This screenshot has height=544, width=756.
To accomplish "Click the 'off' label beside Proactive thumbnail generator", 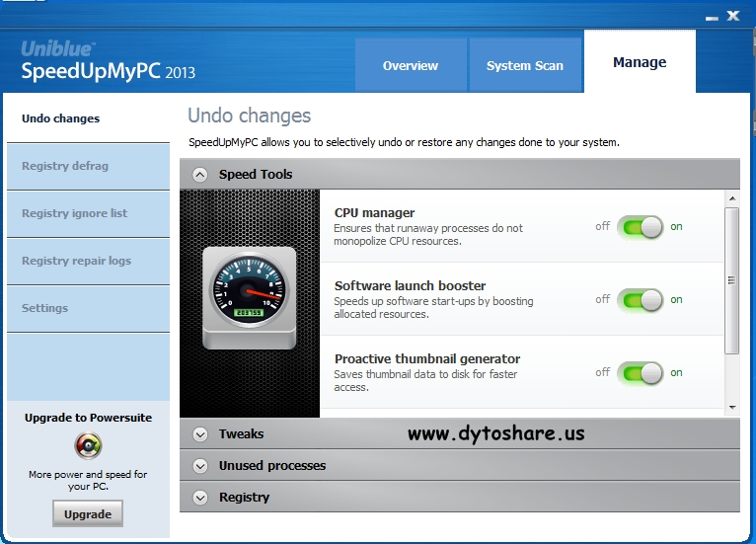I will coord(602,372).
